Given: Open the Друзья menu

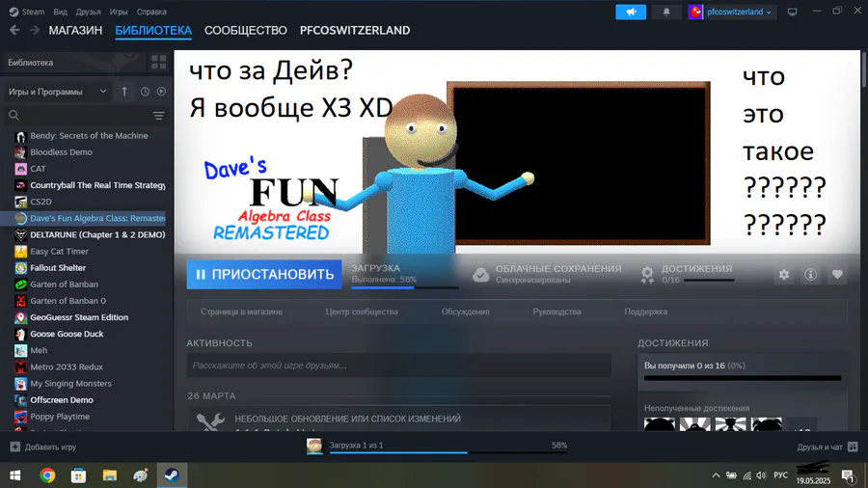Looking at the screenshot, I should pyautogui.click(x=88, y=12).
